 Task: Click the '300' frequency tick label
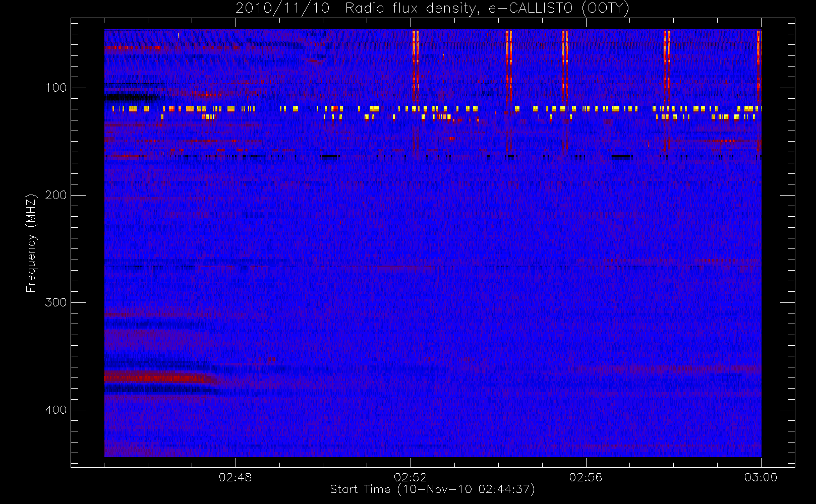(x=55, y=302)
